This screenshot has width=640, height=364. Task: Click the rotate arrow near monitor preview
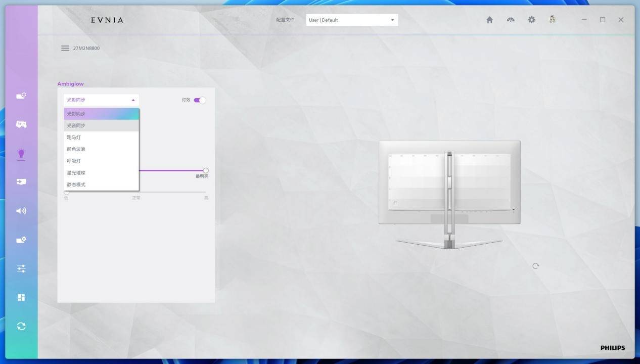tap(535, 266)
